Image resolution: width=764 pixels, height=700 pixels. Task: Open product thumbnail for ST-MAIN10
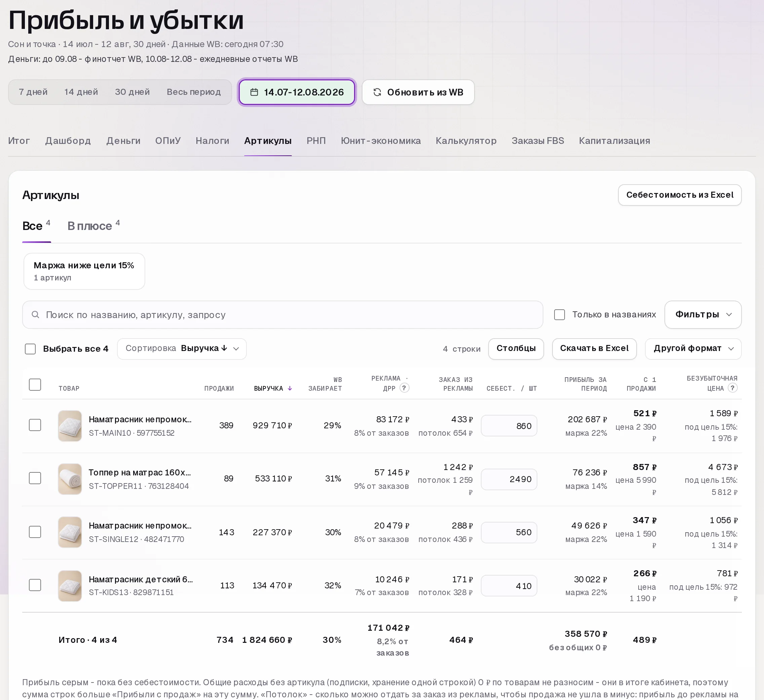click(x=70, y=426)
